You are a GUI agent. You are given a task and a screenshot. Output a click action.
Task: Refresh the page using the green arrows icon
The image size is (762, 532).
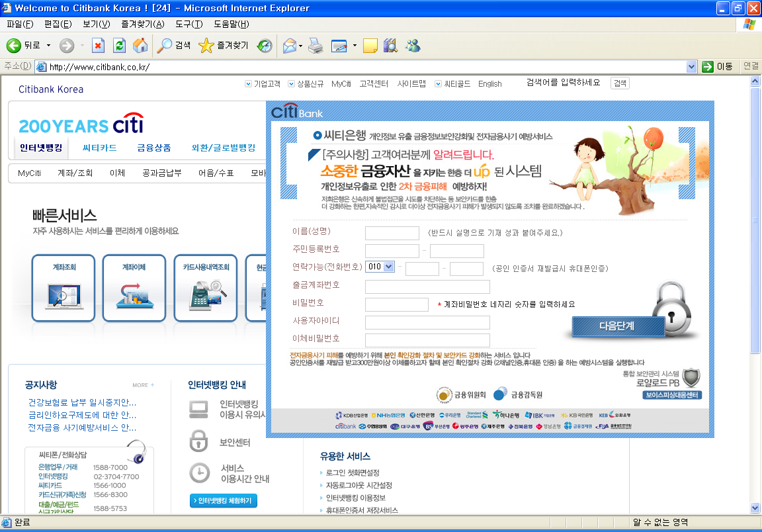(x=120, y=46)
